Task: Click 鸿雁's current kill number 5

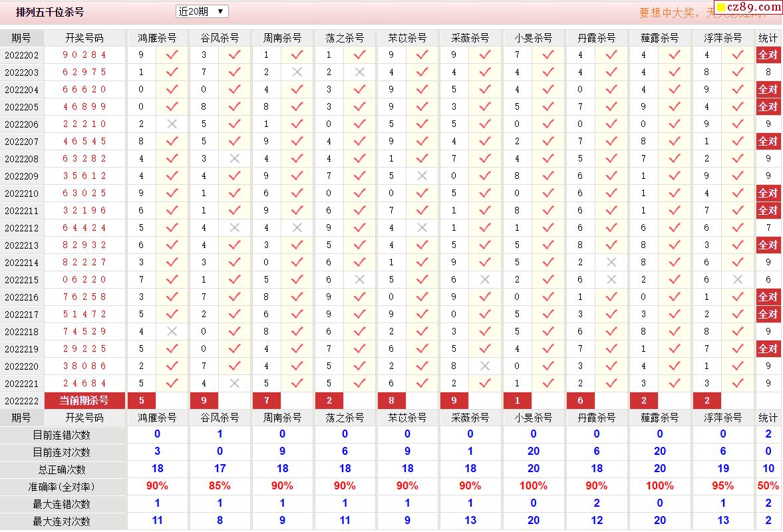Action: point(142,400)
